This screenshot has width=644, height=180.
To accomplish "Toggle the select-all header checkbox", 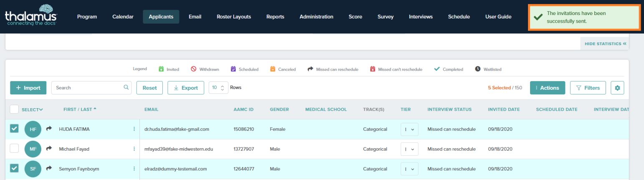I will tap(14, 109).
